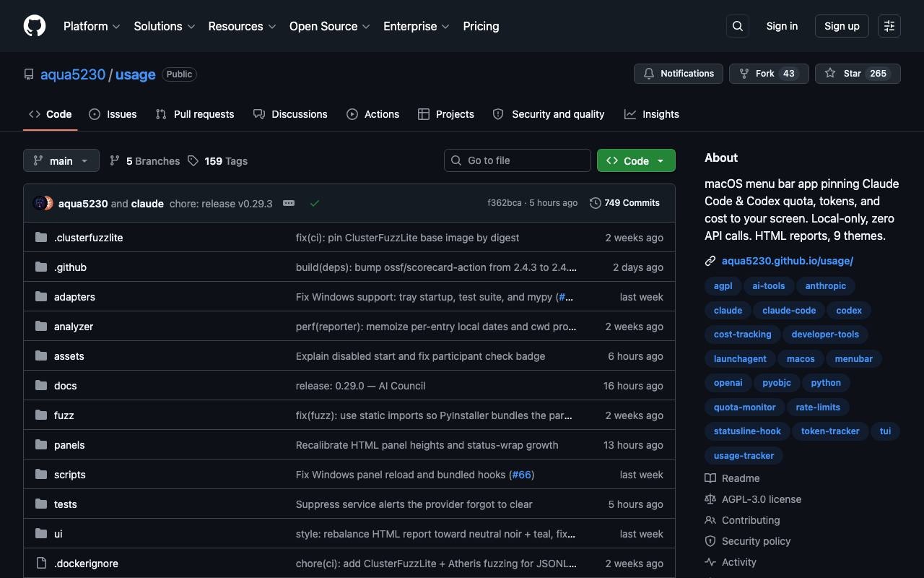Open the appearance settings icon beside Sign up
The width and height of the screenshot is (924, 578).
click(x=889, y=26)
